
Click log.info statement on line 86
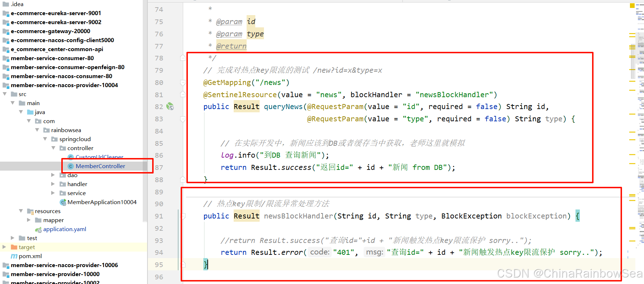coord(275,155)
